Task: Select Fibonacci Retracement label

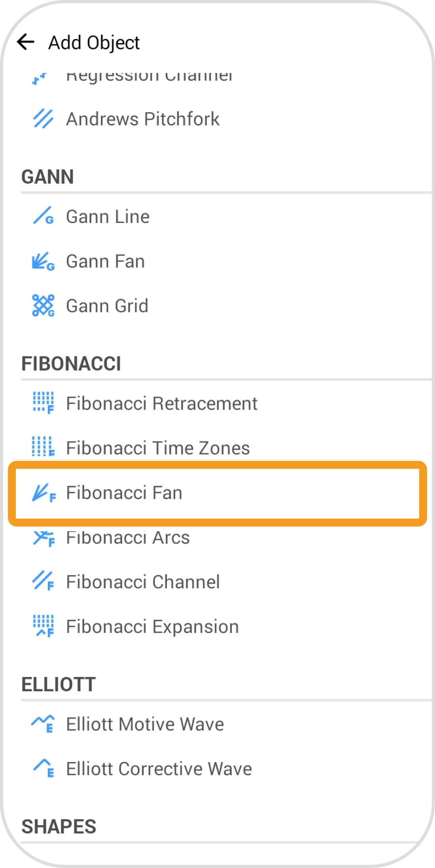Action: pyautogui.click(x=162, y=404)
